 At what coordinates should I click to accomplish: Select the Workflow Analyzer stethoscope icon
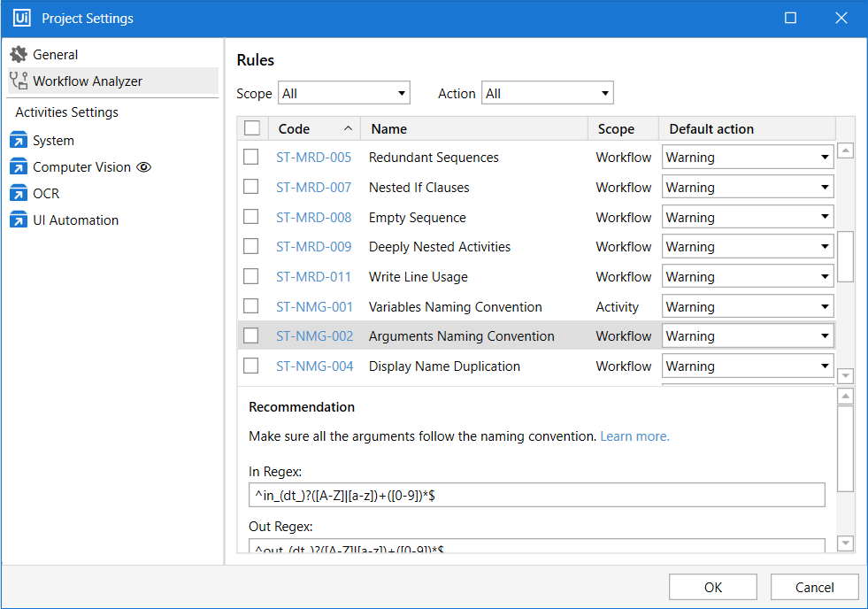click(x=19, y=81)
